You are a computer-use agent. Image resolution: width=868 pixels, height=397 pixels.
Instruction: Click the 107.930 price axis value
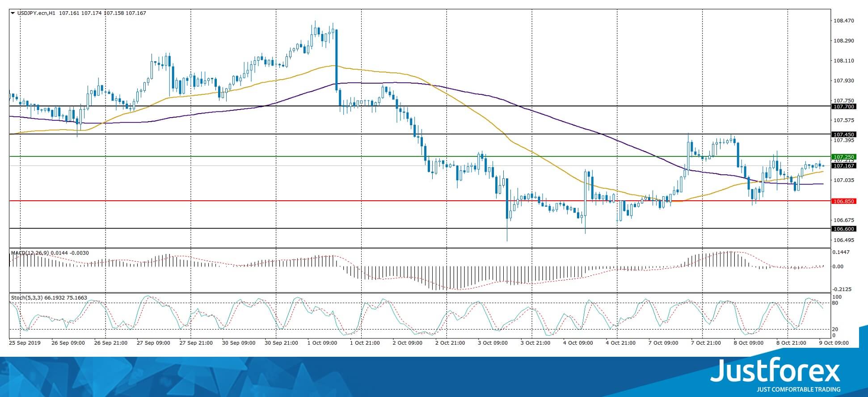(x=843, y=80)
